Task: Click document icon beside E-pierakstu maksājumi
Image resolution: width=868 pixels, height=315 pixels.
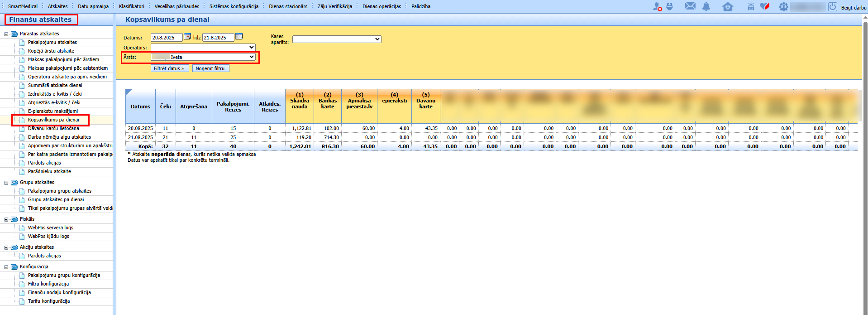Action: pyautogui.click(x=22, y=111)
